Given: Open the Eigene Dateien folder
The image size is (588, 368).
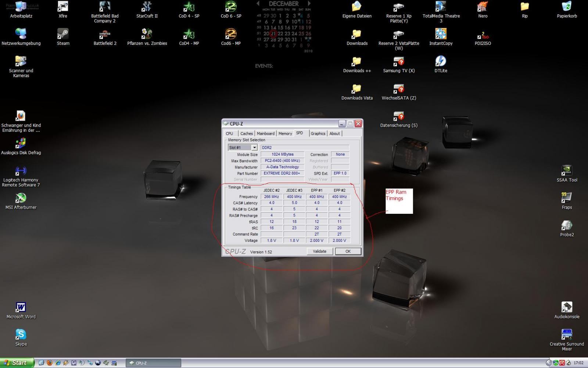Looking at the screenshot, I should point(357,10).
